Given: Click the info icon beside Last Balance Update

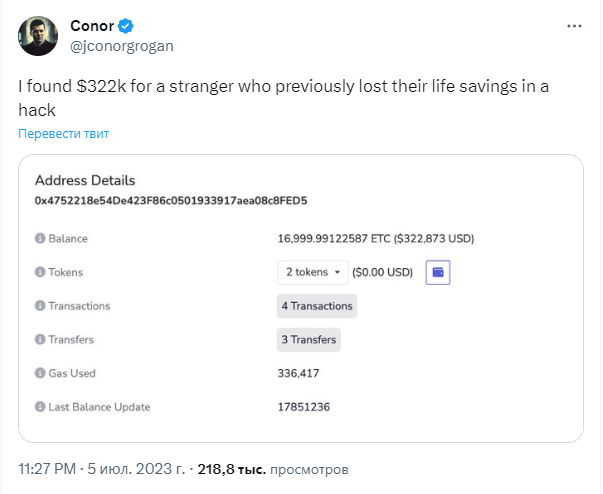Looking at the screenshot, I should point(40,407).
